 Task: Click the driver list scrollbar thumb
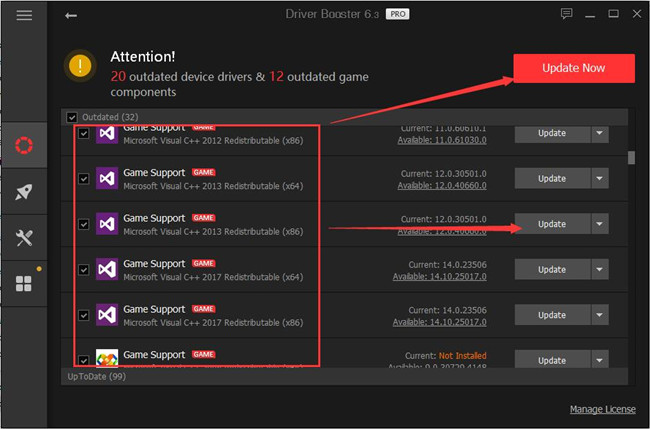[x=631, y=158]
